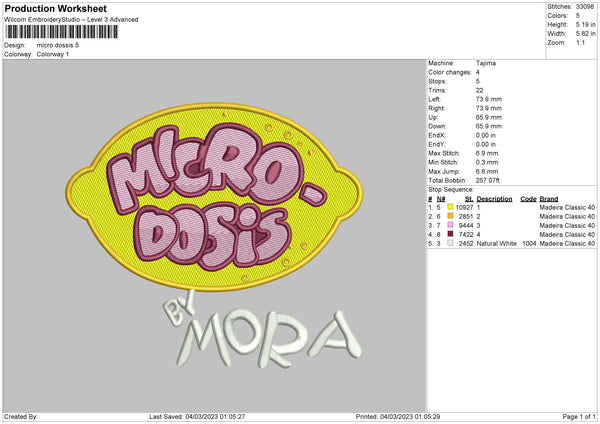The image size is (600, 424).
Task: Click the Total Bobbin value '257.07ft'
Action: point(488,181)
